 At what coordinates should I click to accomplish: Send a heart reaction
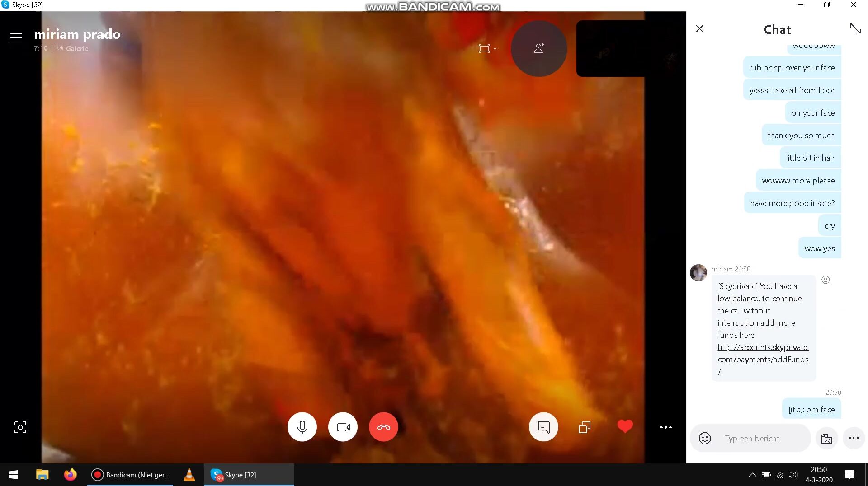point(625,426)
